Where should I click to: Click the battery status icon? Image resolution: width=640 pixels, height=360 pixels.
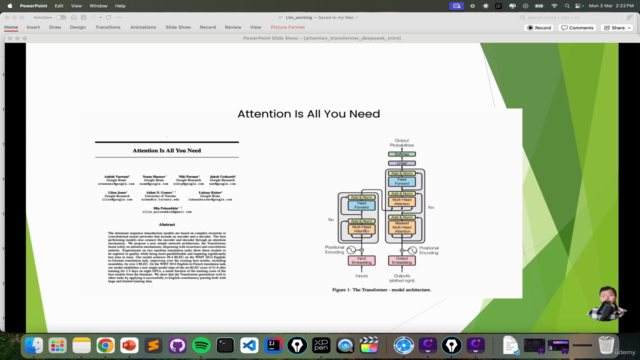[539, 6]
